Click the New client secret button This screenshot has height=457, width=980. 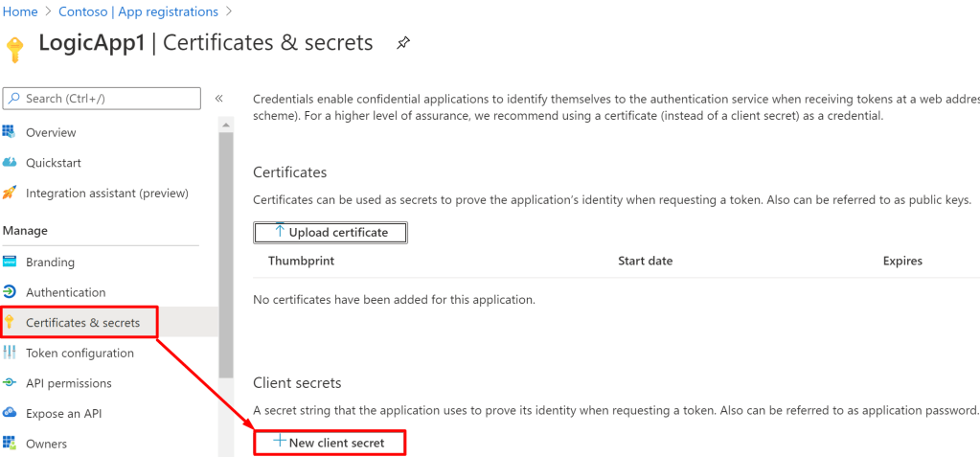tap(330, 443)
